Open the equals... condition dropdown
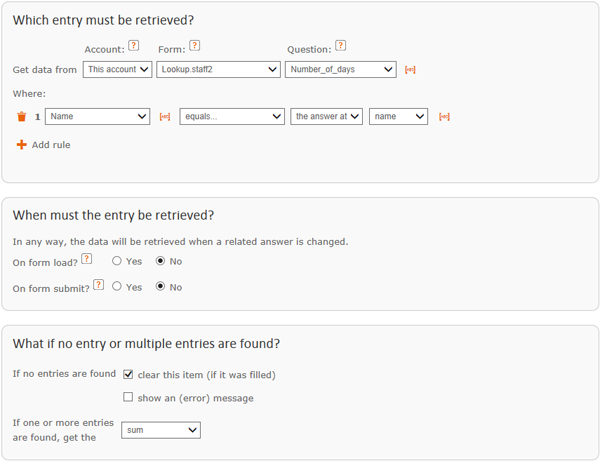 (232, 117)
